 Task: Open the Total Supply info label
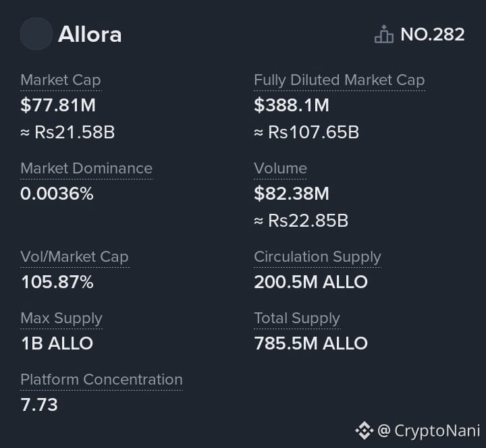point(297,318)
